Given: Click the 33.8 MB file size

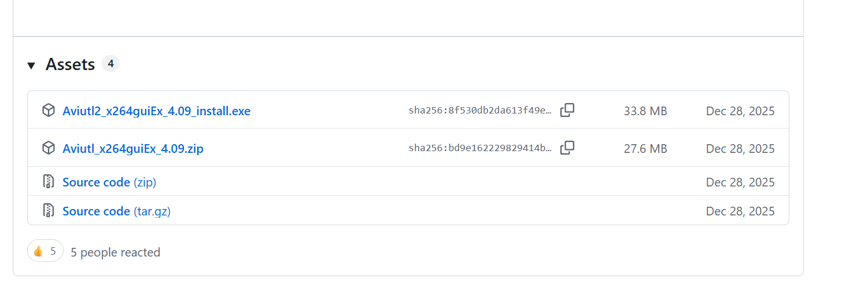Looking at the screenshot, I should 645,111.
